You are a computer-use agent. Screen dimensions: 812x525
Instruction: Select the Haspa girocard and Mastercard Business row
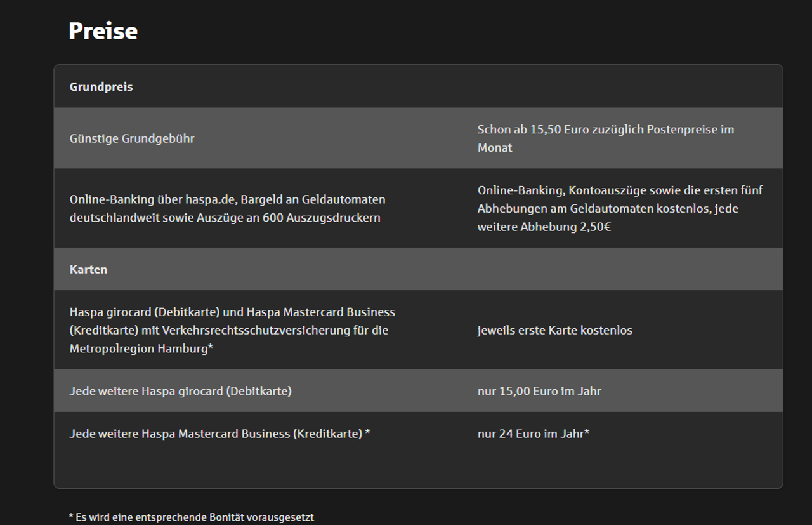[418, 330]
